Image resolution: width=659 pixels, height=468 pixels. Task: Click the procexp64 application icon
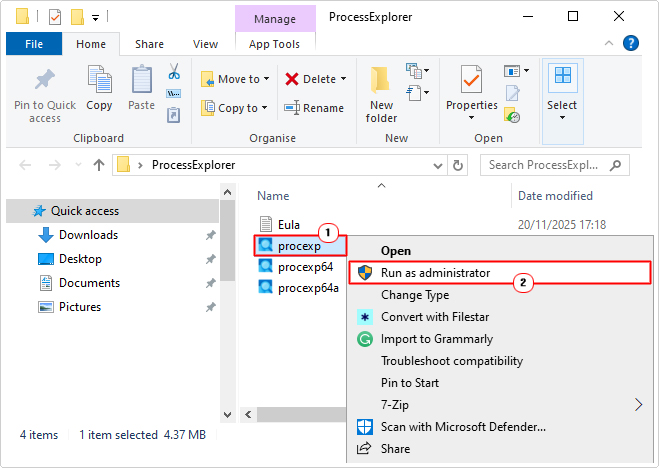tap(265, 266)
